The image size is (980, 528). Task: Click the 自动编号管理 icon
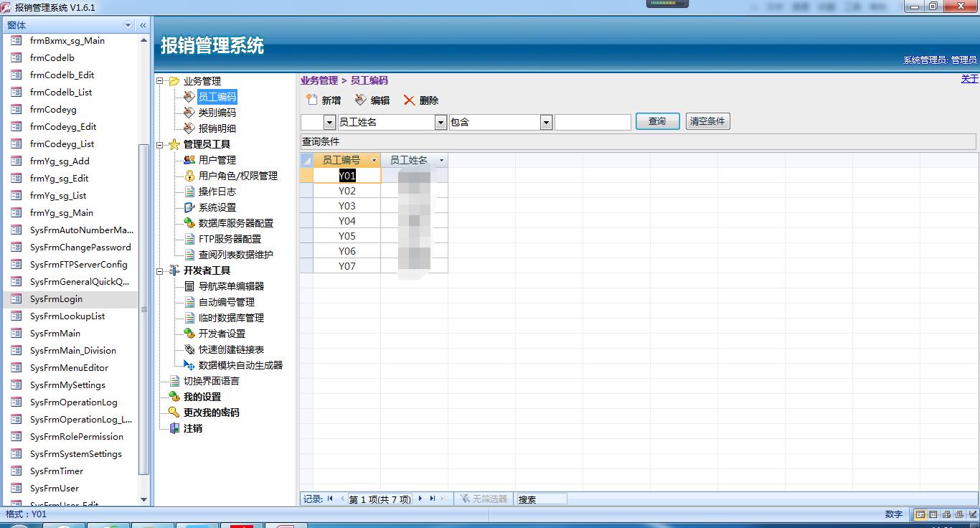click(x=189, y=302)
